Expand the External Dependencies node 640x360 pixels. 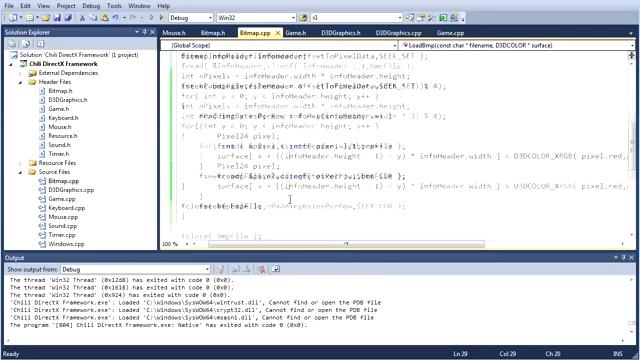20,73
